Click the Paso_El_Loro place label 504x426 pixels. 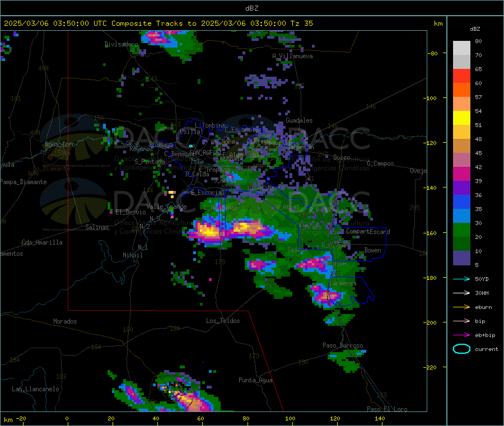[387, 409]
